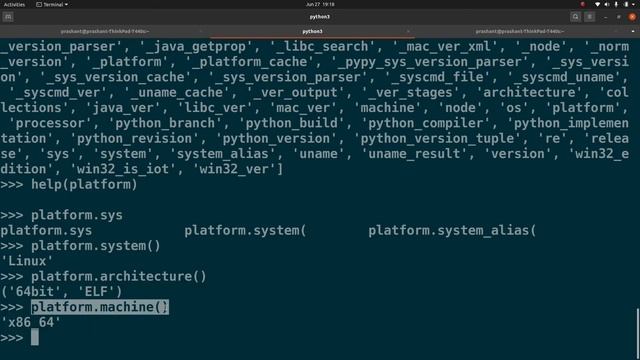Screen dimensions: 640x360
Task: Open a new terminal tab
Action: tap(8, 17)
